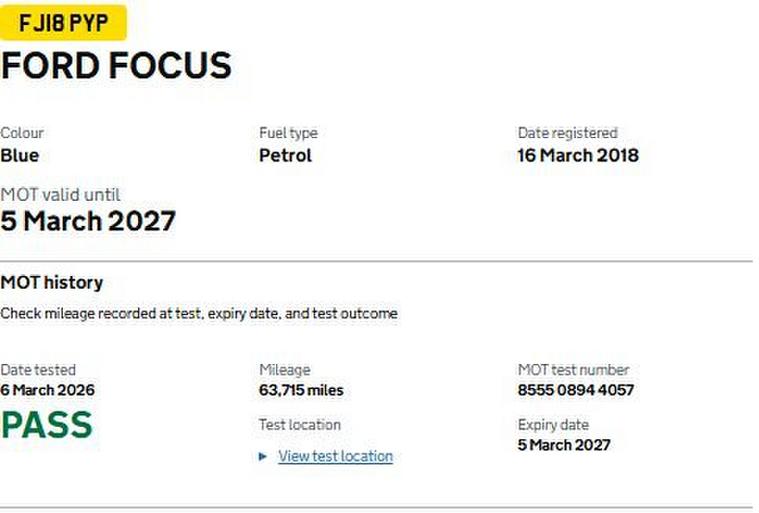Select the FORD FOCUS heading
This screenshot has width=759, height=513.
click(116, 66)
